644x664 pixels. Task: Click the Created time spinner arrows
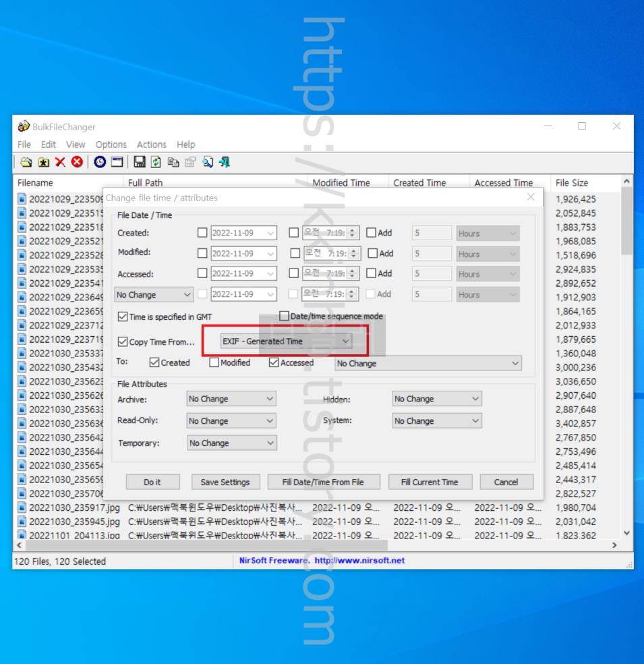(352, 233)
